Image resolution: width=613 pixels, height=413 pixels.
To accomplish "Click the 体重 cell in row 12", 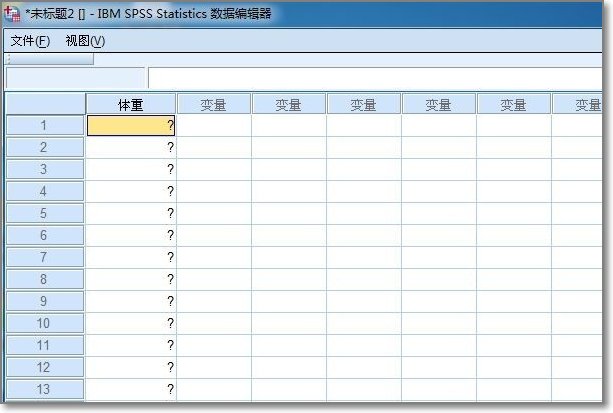I will (131, 367).
